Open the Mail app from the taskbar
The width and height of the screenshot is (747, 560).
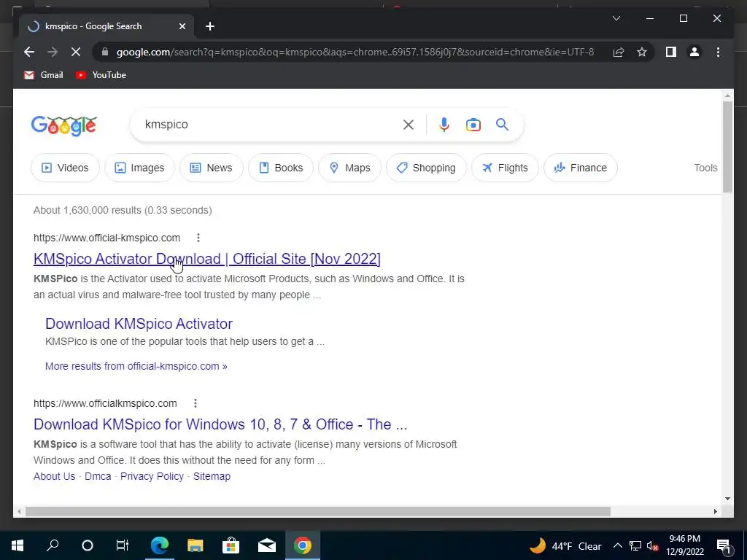267,545
